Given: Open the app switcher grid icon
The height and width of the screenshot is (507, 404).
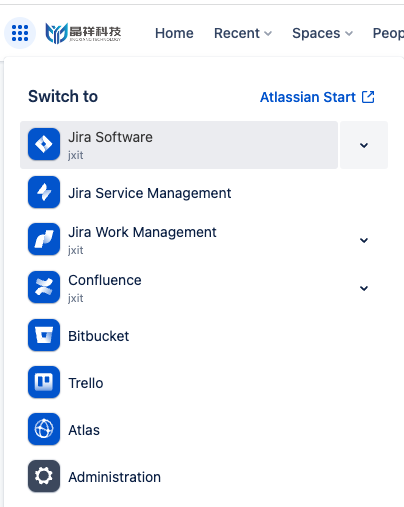Looking at the screenshot, I should pyautogui.click(x=20, y=33).
